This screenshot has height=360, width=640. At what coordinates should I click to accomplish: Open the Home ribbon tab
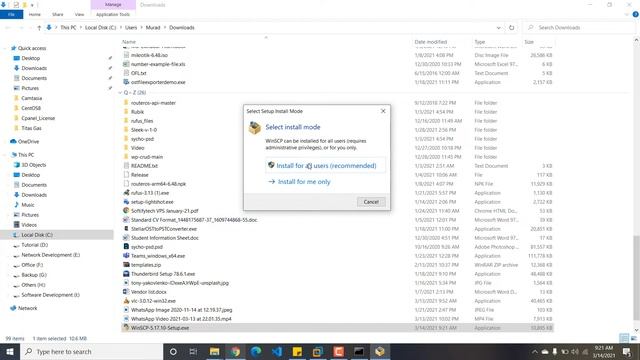click(x=35, y=14)
